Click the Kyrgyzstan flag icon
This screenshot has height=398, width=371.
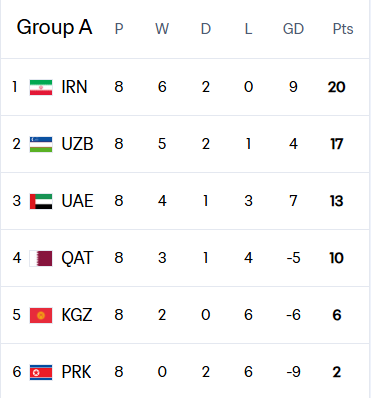point(41,315)
